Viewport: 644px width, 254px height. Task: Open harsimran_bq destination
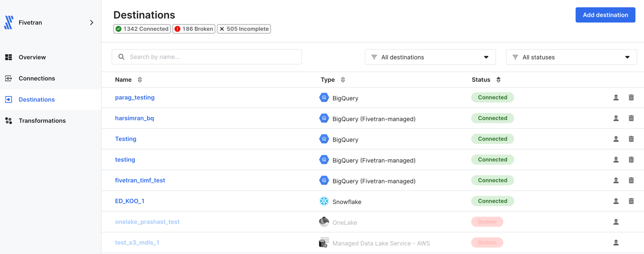click(x=134, y=118)
